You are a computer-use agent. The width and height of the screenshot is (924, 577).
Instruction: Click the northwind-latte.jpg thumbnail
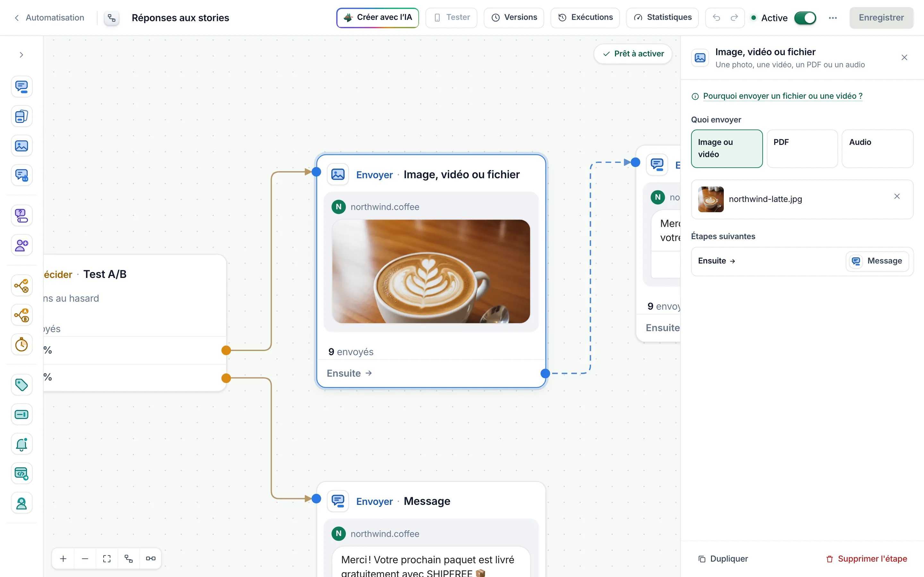(711, 199)
